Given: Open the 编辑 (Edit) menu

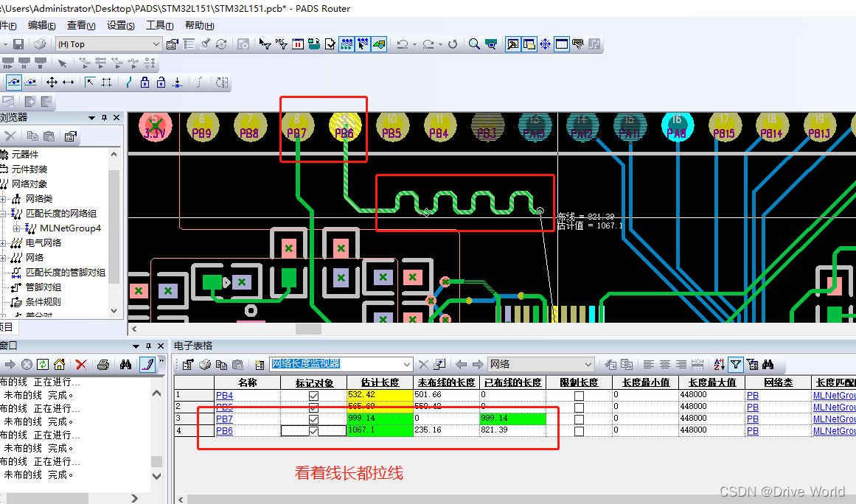Looking at the screenshot, I should point(41,26).
